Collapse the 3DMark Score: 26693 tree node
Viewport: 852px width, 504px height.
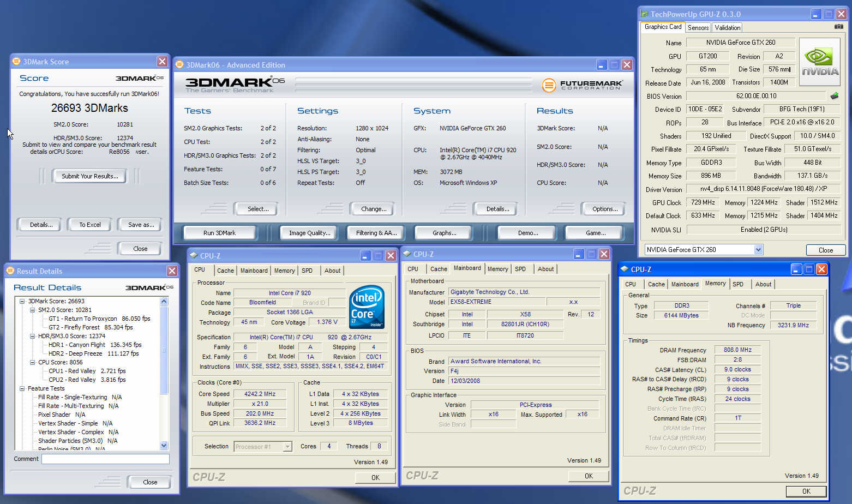point(22,301)
